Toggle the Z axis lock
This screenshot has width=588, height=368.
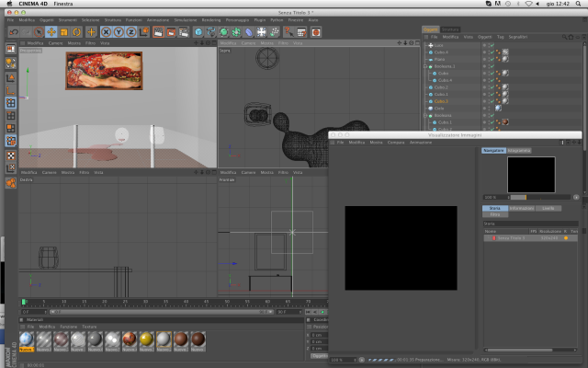(130, 32)
